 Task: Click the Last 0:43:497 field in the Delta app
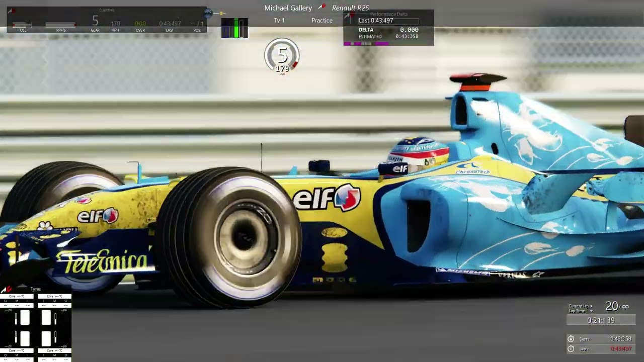(x=388, y=21)
